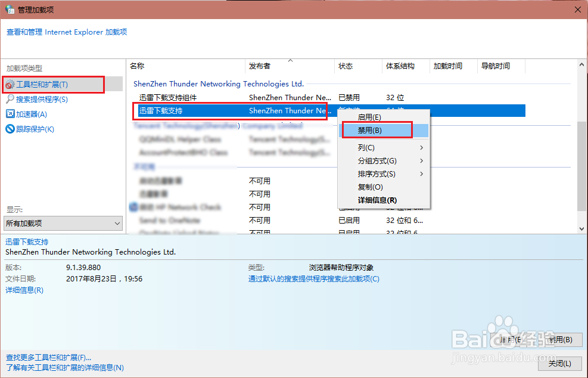Image resolution: width=588 pixels, height=378 pixels.
Task: Click the 32 位 architecture cell
Action: (x=395, y=98)
